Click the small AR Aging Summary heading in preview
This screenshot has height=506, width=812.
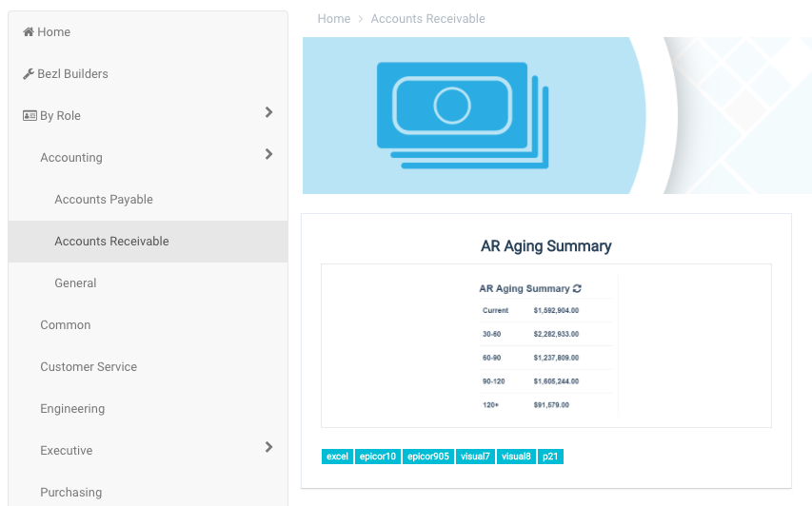[x=525, y=289]
